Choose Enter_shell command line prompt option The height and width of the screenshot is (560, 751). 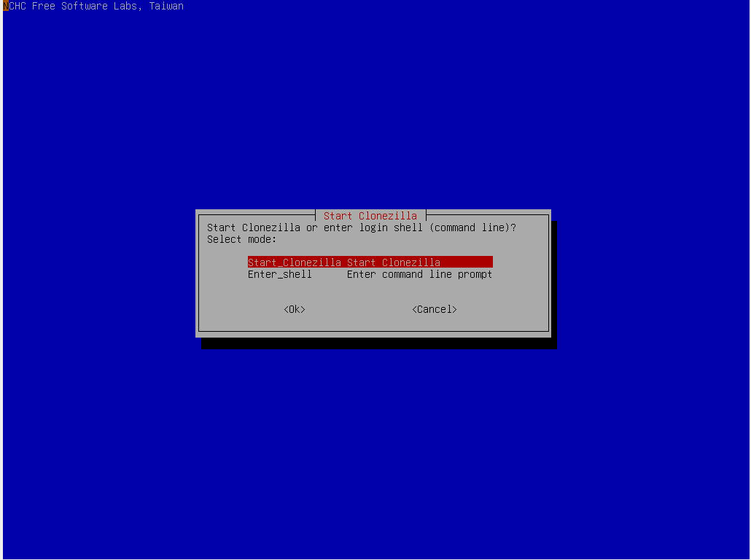point(370,274)
